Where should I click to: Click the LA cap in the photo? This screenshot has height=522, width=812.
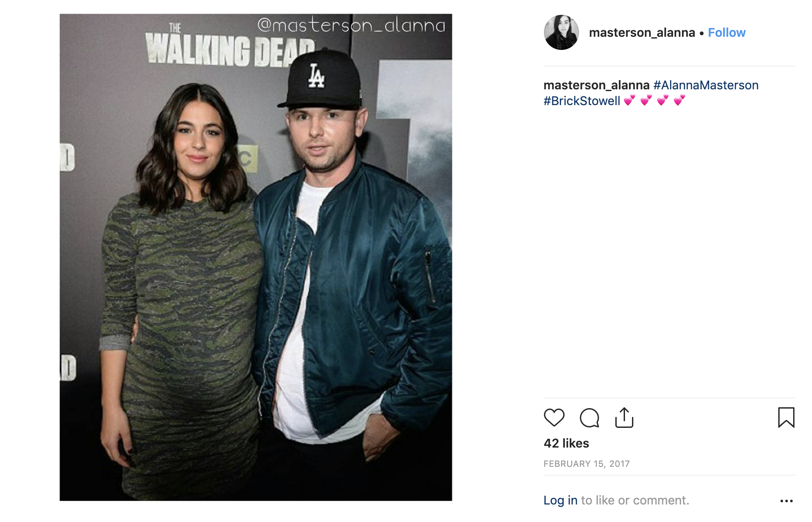(x=321, y=79)
